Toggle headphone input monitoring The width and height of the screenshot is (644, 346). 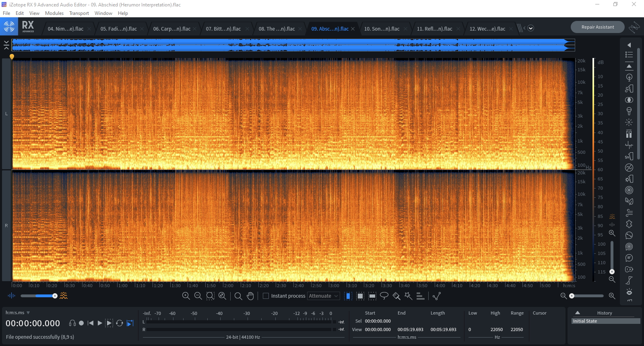[72, 323]
